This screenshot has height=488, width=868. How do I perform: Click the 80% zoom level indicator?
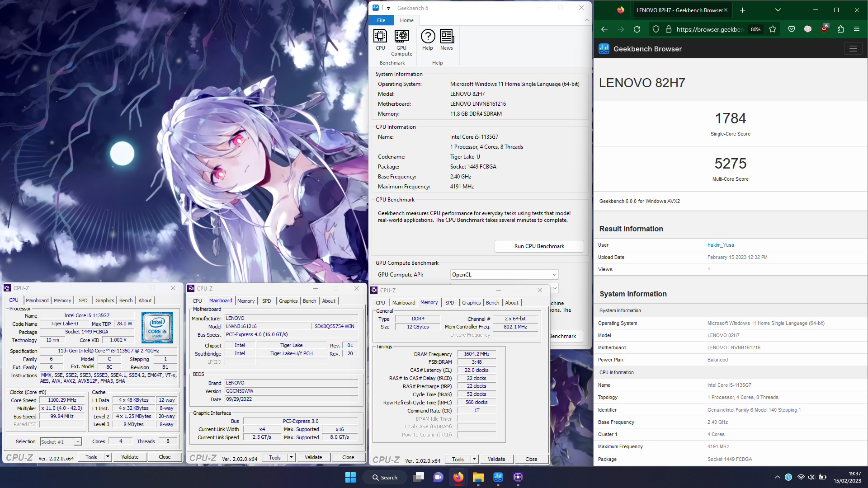click(755, 29)
